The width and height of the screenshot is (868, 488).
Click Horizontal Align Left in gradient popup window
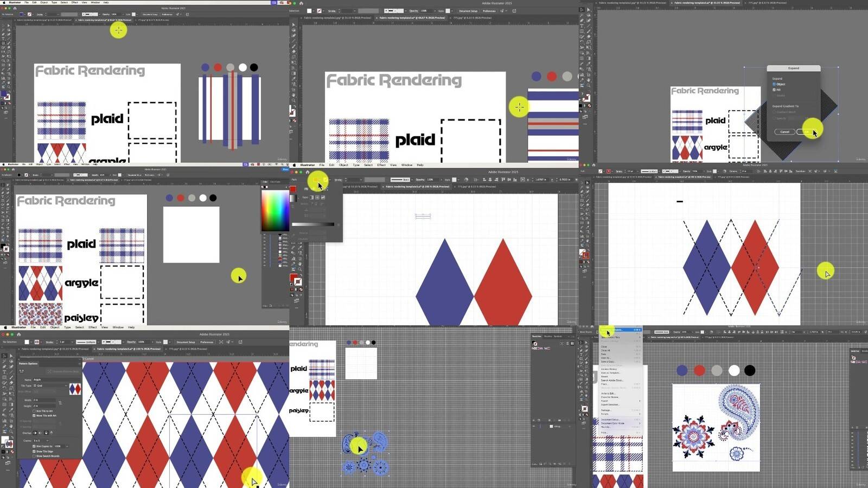[484, 180]
